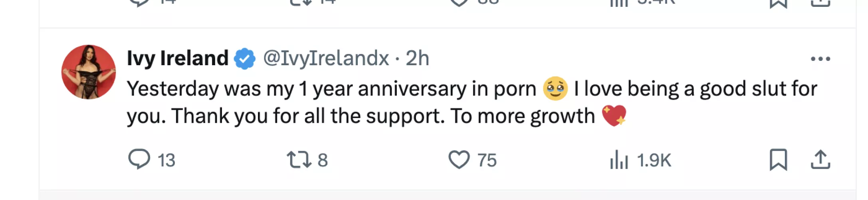
Task: Click the sparkling heart emoji
Action: [614, 116]
